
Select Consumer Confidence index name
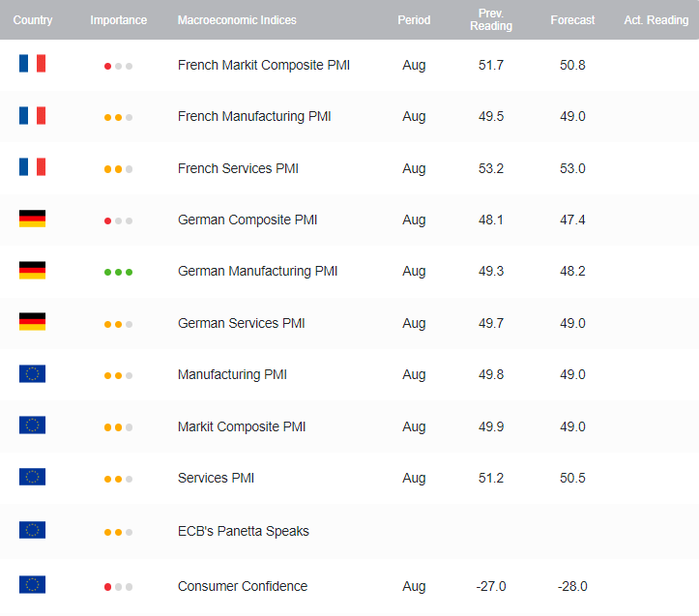click(x=243, y=586)
